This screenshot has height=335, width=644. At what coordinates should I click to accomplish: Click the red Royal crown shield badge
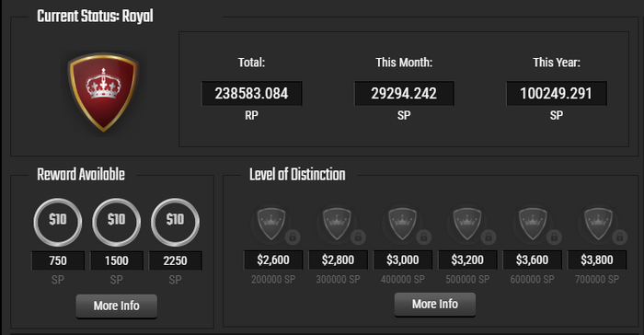click(103, 92)
